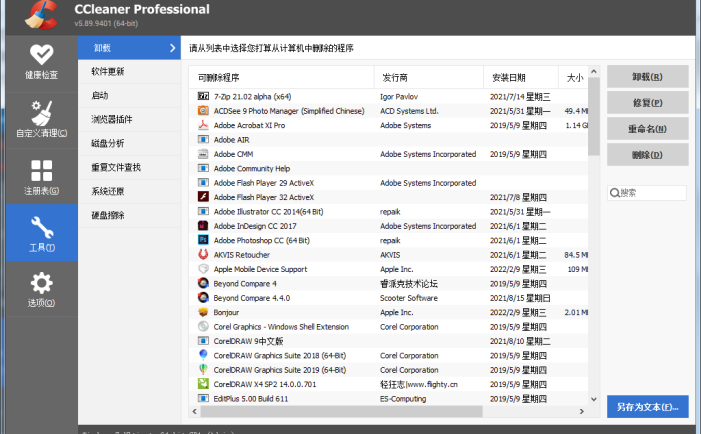Click the Adobe Photoshop CC Ps icon

(x=203, y=240)
